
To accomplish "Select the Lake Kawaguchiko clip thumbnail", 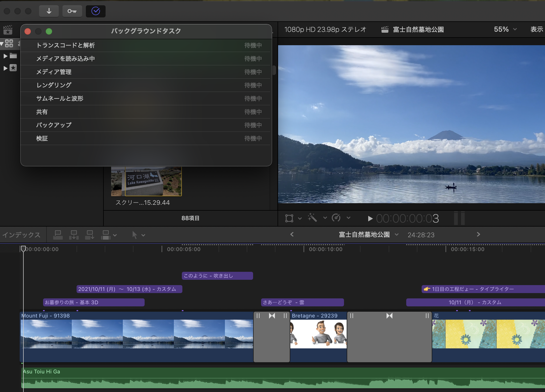I will 146,181.
